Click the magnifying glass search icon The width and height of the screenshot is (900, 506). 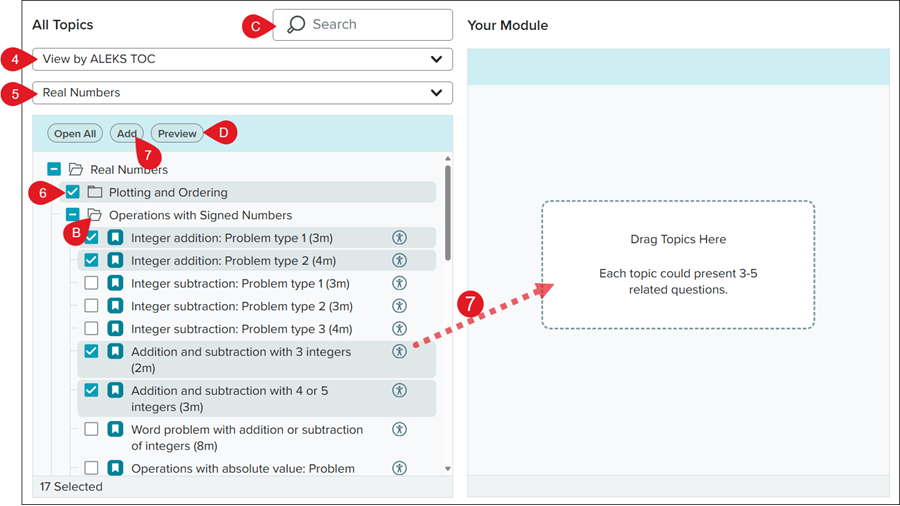point(296,25)
